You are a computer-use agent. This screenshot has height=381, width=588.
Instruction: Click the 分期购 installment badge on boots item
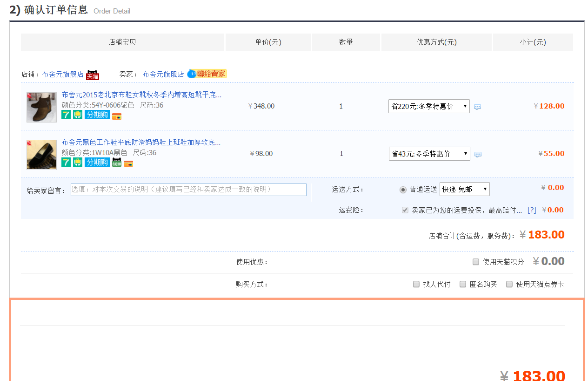[x=97, y=115]
